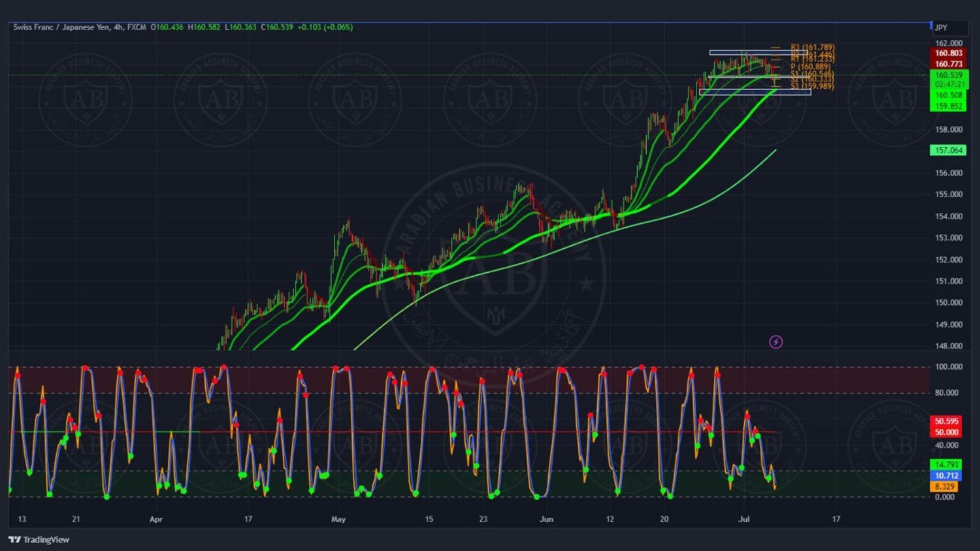Click the 158.000 price axis label
The width and height of the screenshot is (980, 551).
(x=949, y=129)
